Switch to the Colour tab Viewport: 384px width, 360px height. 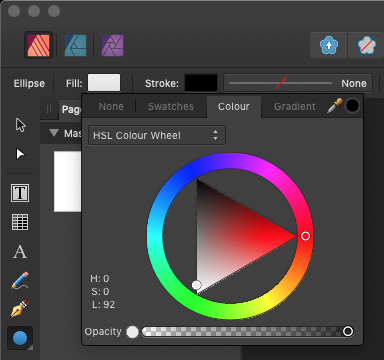tap(234, 106)
